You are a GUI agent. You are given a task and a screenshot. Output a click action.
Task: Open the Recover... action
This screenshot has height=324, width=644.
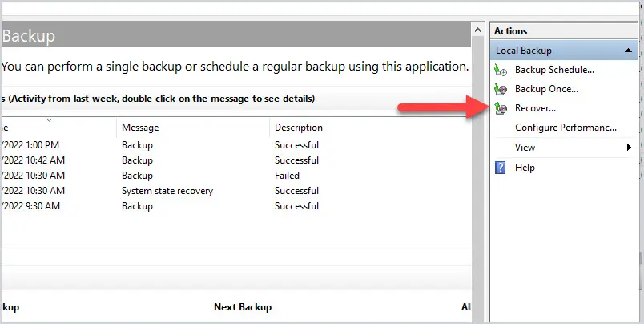(x=535, y=108)
